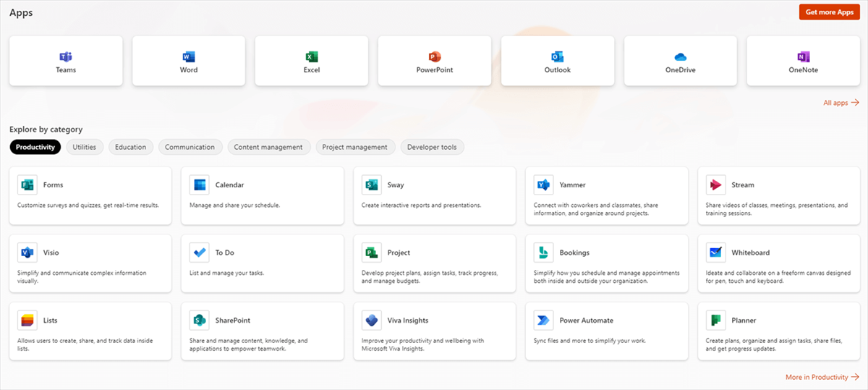Open the Teams app icon
The image size is (868, 390).
(x=66, y=57)
